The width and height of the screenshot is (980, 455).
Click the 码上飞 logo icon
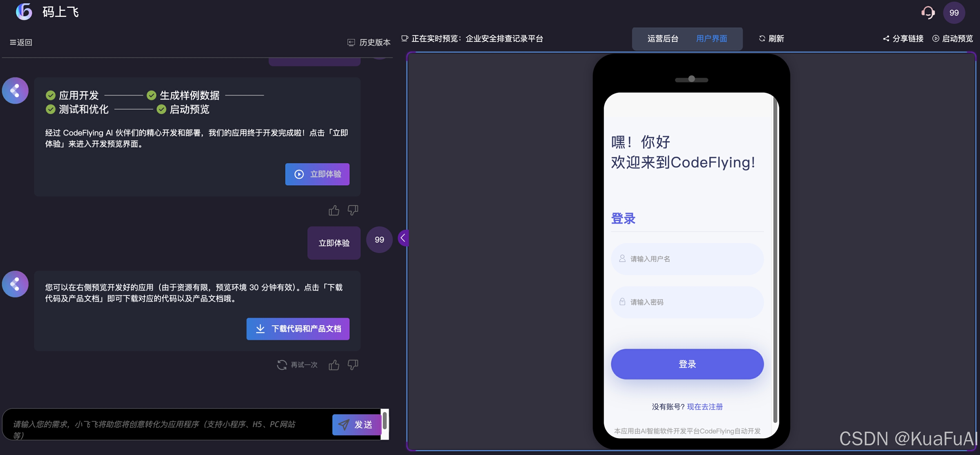point(24,12)
